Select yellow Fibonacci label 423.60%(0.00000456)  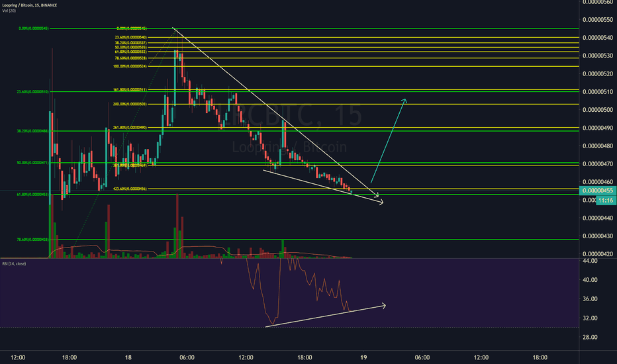[x=130, y=189]
